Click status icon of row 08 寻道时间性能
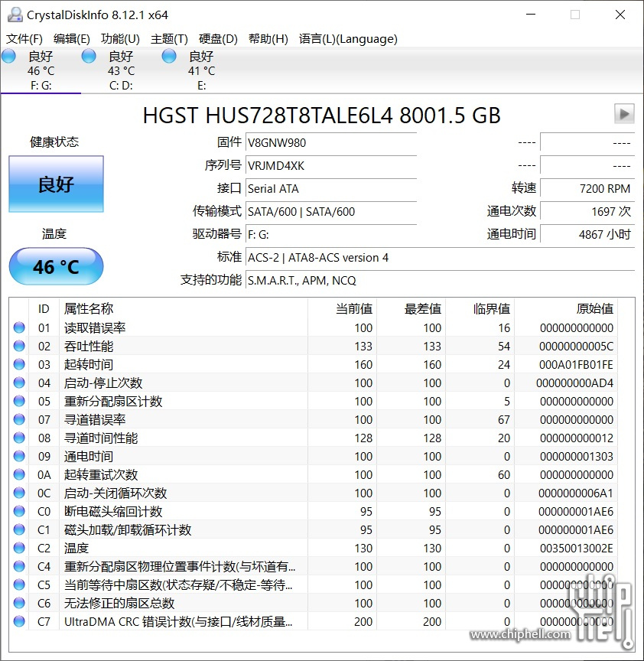The width and height of the screenshot is (644, 661). click(x=19, y=438)
